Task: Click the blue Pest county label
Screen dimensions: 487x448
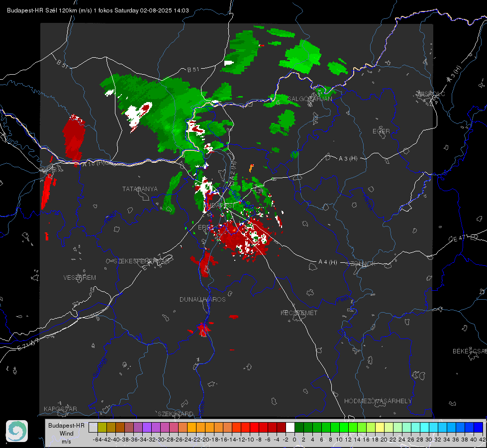Action: pyautogui.click(x=342, y=299)
